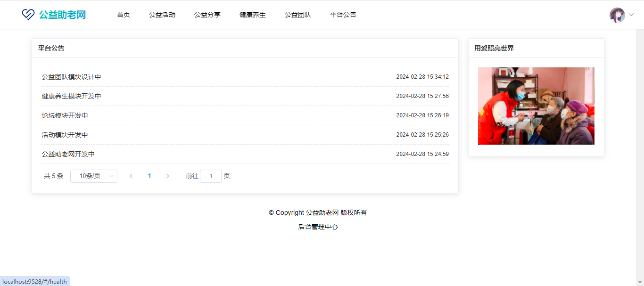Click the 后台管理中心 footer link
644x286 pixels.
(x=318, y=227)
